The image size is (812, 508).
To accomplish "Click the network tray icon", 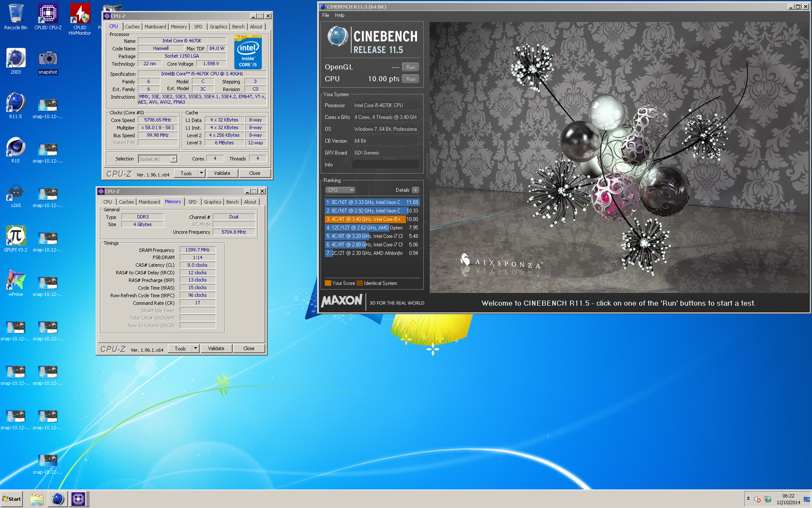I will pos(768,499).
